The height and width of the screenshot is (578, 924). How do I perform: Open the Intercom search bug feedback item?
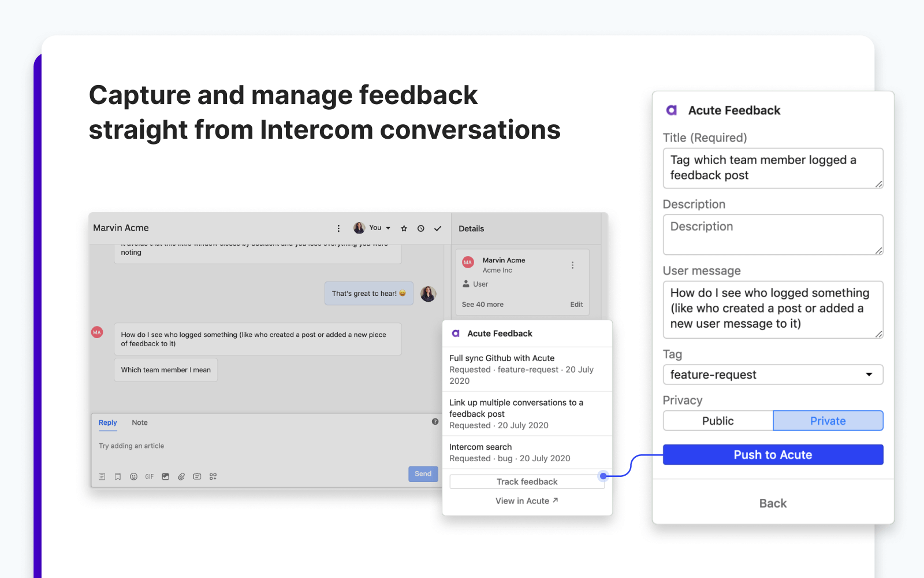point(527,453)
